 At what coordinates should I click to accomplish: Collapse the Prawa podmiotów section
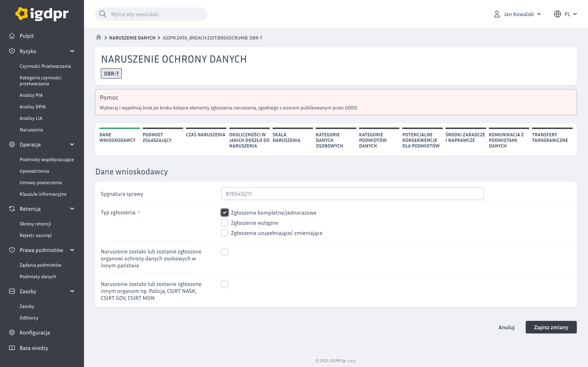72,250
